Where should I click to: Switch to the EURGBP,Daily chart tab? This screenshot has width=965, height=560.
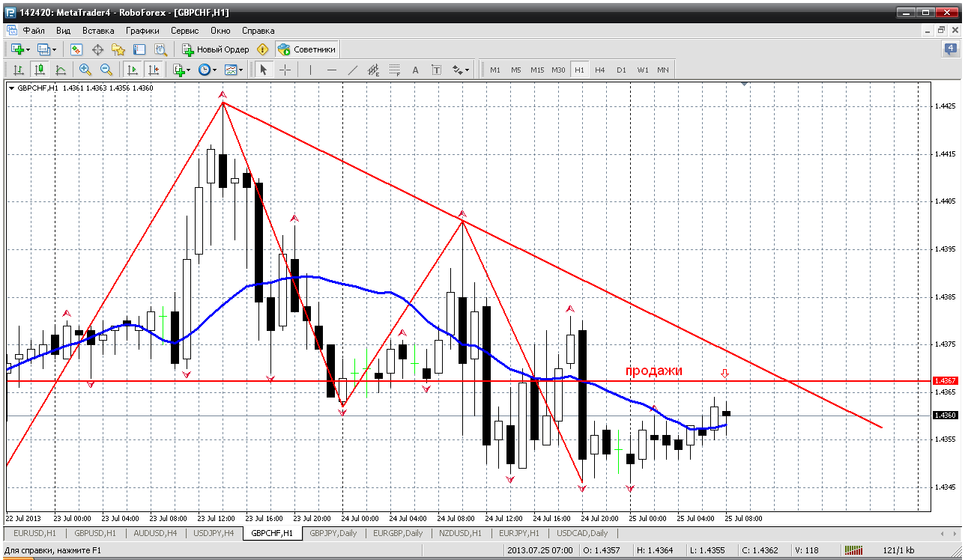tap(398, 533)
